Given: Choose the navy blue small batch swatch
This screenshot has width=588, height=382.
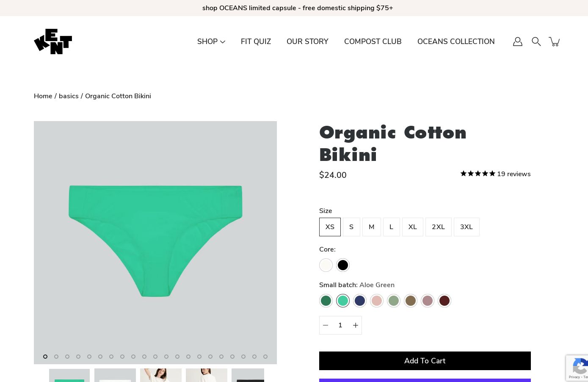Looking at the screenshot, I should (x=360, y=301).
